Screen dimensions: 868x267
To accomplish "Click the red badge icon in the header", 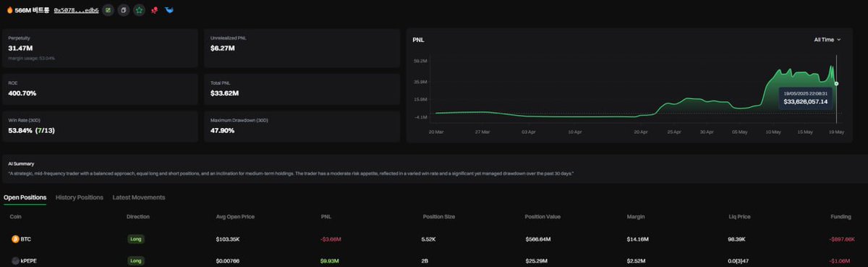I will click(155, 11).
